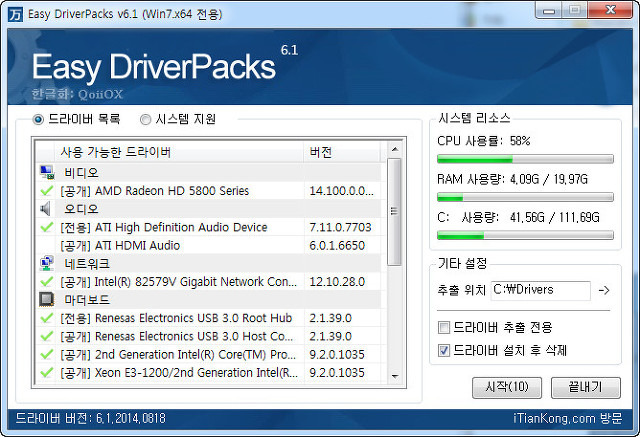Click the arrow browse button beside extract path
640x437 pixels.
coord(604,290)
